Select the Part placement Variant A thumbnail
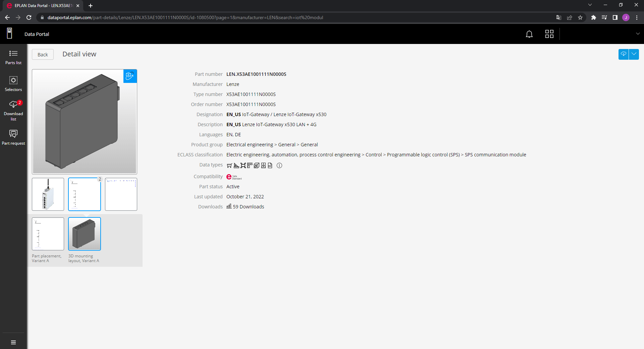Screen dimensions: 644x349 point(48,234)
